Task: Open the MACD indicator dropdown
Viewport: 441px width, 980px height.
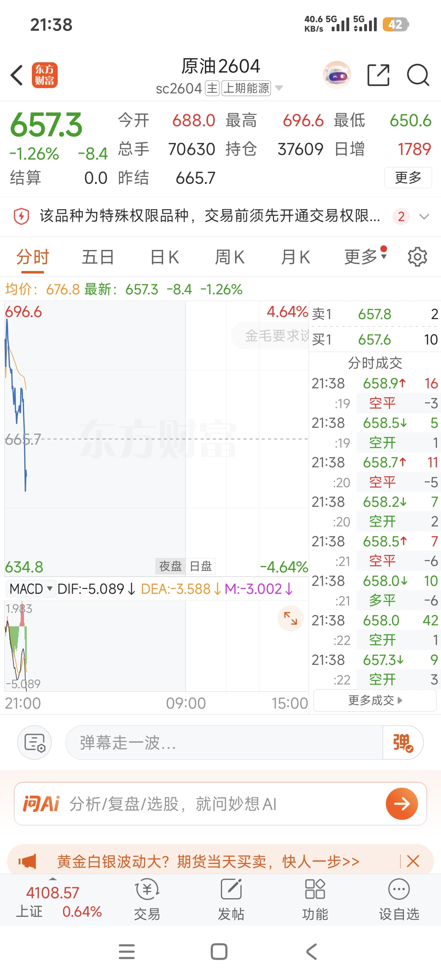Action: (x=30, y=589)
